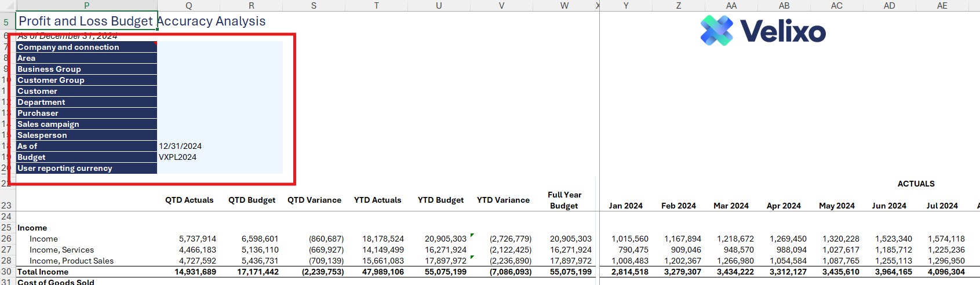Image resolution: width=980 pixels, height=285 pixels.
Task: Select the Income, Services row label
Action: pos(61,250)
